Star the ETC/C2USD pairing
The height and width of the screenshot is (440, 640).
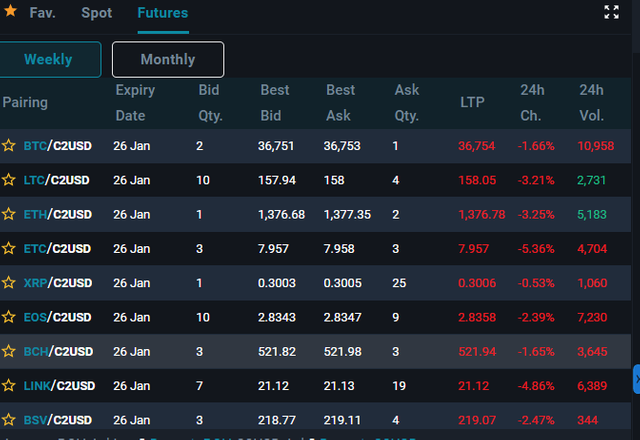click(x=9, y=249)
